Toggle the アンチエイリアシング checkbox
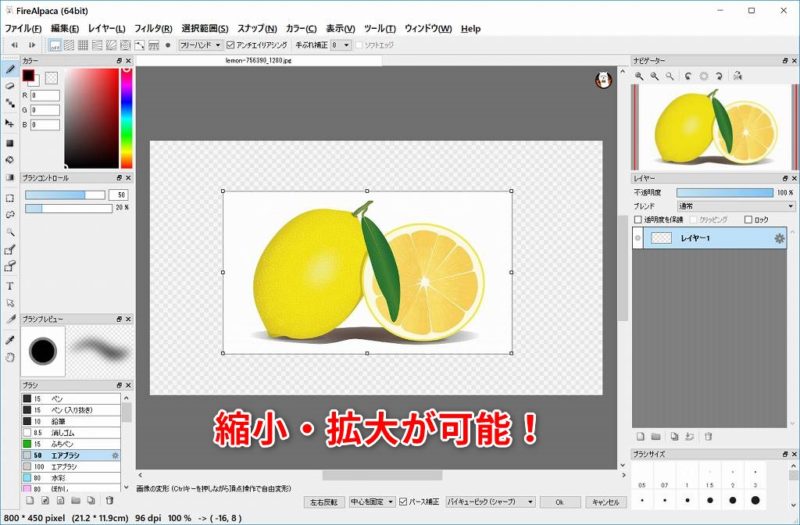This screenshot has height=525, width=800. pos(231,45)
